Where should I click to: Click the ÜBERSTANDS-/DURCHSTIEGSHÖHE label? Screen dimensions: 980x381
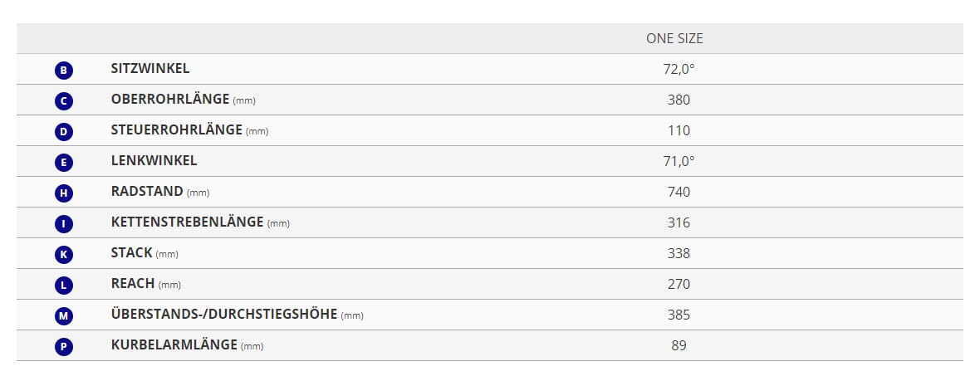223,314
